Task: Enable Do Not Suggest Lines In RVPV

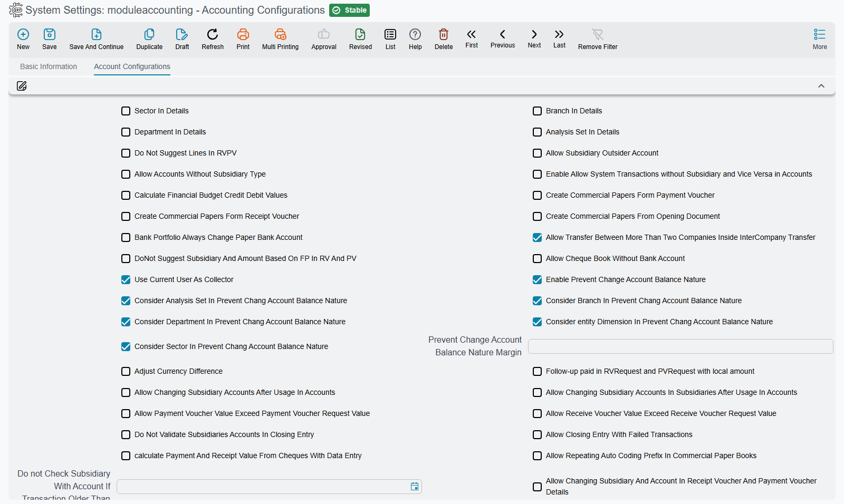Action: pos(126,153)
